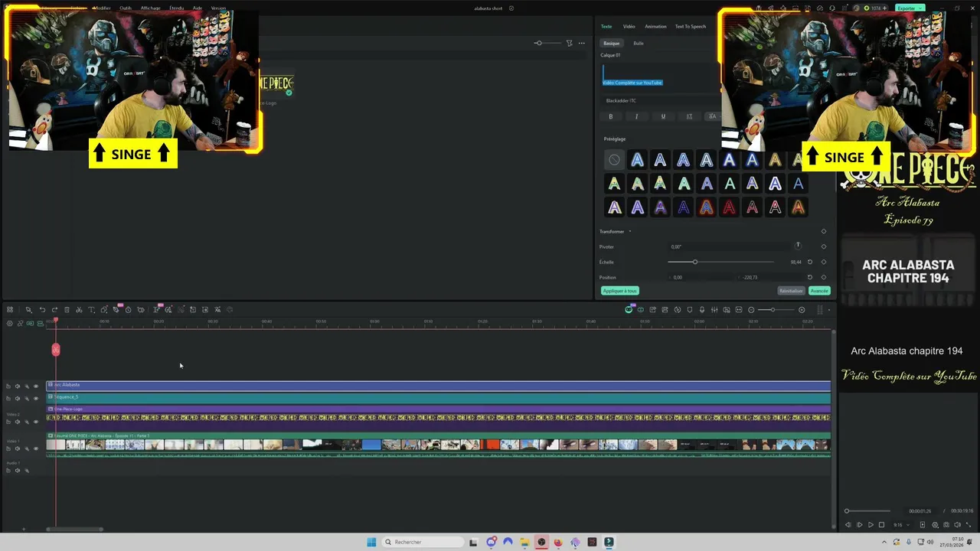This screenshot has height=551, width=980.
Task: Add a keyframe diamond on Échelle row
Action: [824, 262]
